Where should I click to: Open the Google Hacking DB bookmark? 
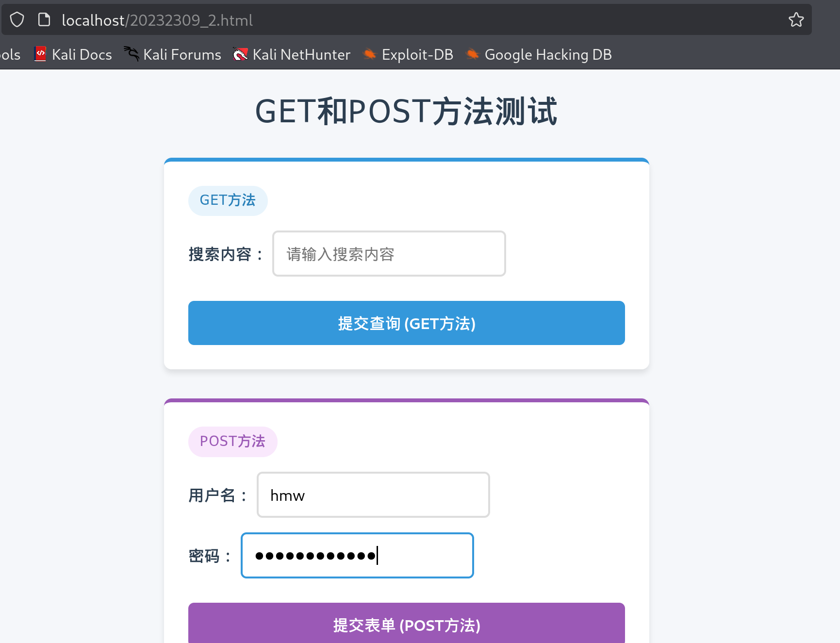coord(539,54)
